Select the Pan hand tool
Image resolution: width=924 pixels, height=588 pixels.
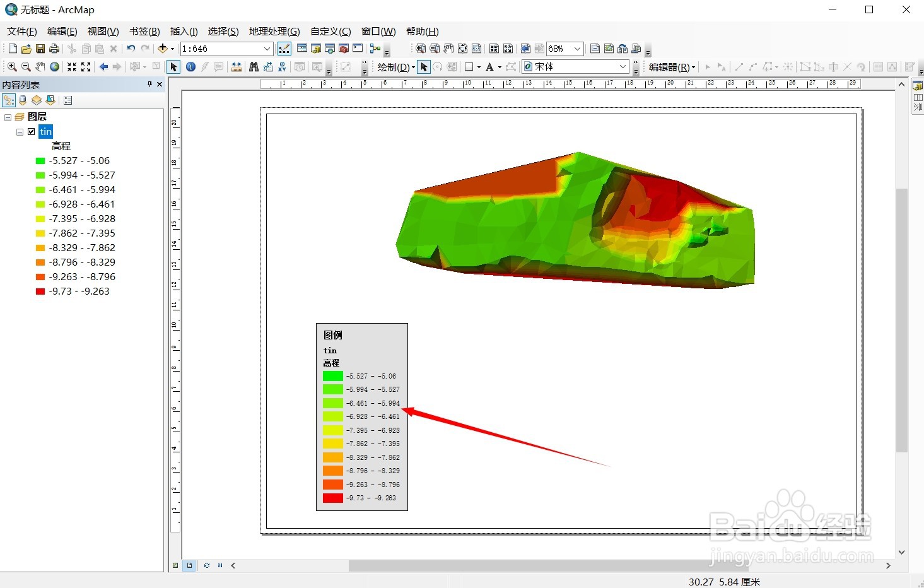click(x=40, y=66)
